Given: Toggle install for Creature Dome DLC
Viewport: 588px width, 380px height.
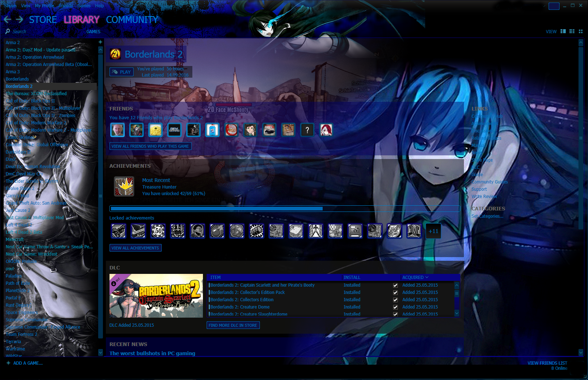Looking at the screenshot, I should pos(395,307).
